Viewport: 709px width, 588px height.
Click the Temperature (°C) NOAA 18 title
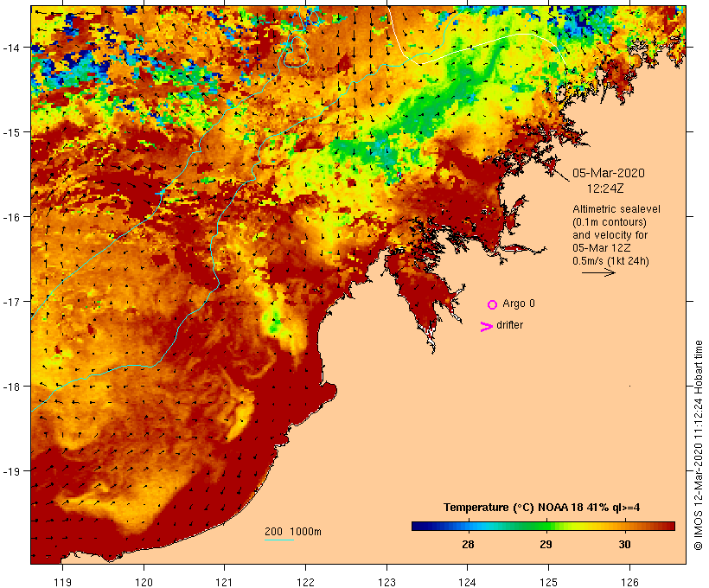coord(542,508)
